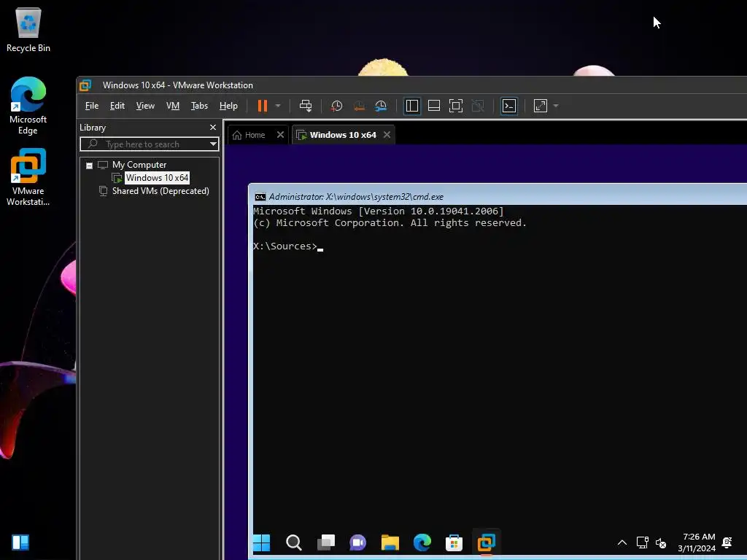Open the Library search dropdown arrow
747x560 pixels.
(x=214, y=144)
